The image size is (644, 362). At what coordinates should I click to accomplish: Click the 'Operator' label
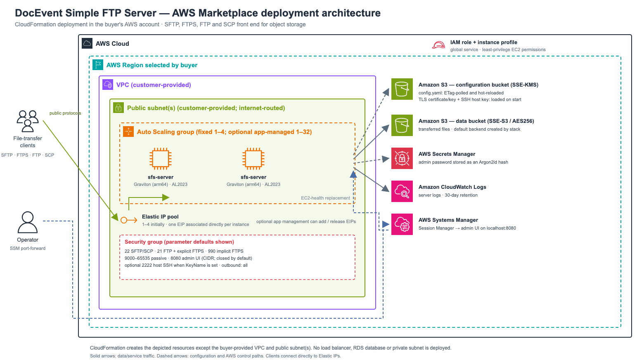click(28, 240)
